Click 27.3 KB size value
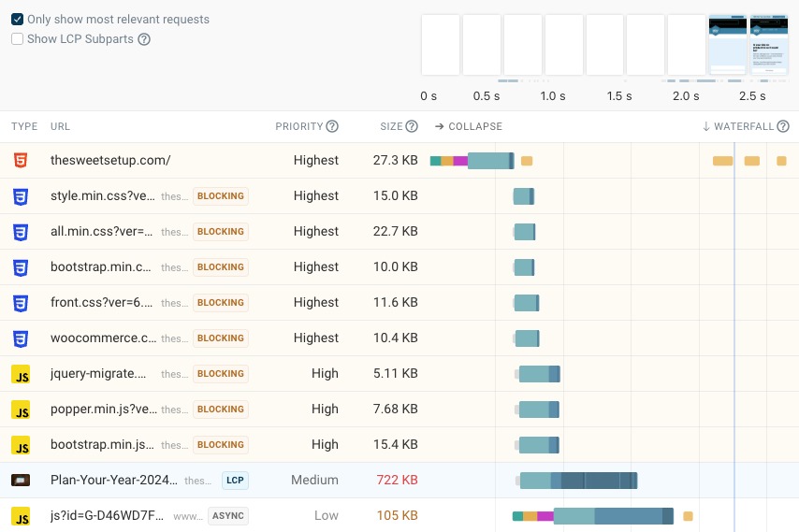The image size is (799, 532). pos(396,160)
